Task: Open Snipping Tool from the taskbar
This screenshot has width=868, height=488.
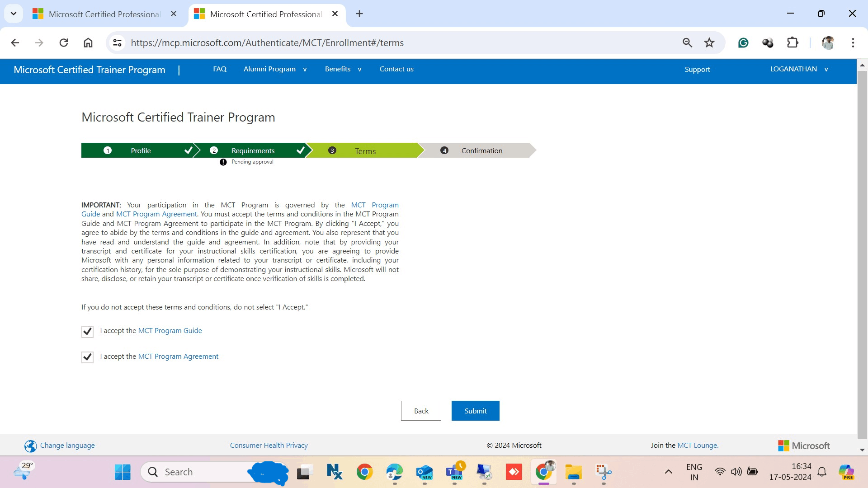Action: 604,472
